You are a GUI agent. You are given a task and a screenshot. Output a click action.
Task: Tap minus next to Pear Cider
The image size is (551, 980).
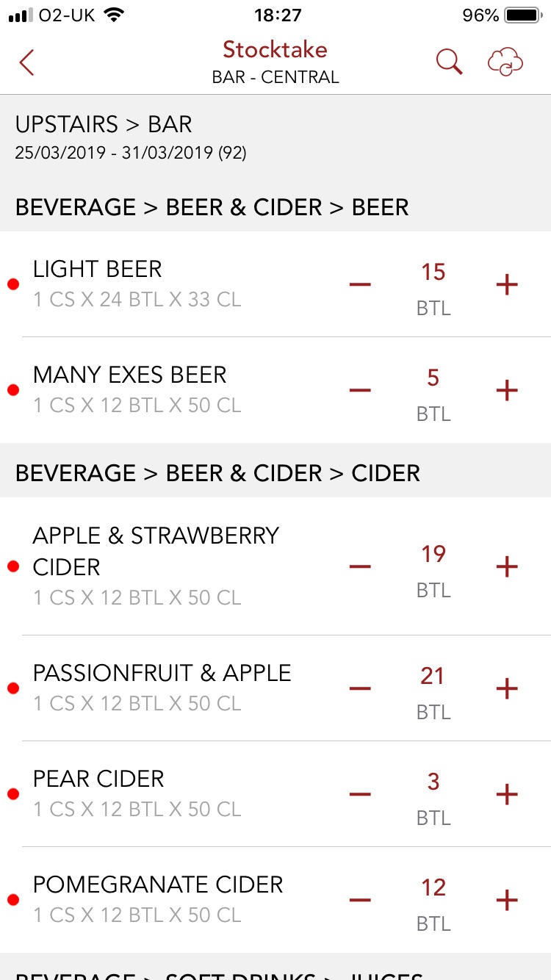tap(360, 794)
